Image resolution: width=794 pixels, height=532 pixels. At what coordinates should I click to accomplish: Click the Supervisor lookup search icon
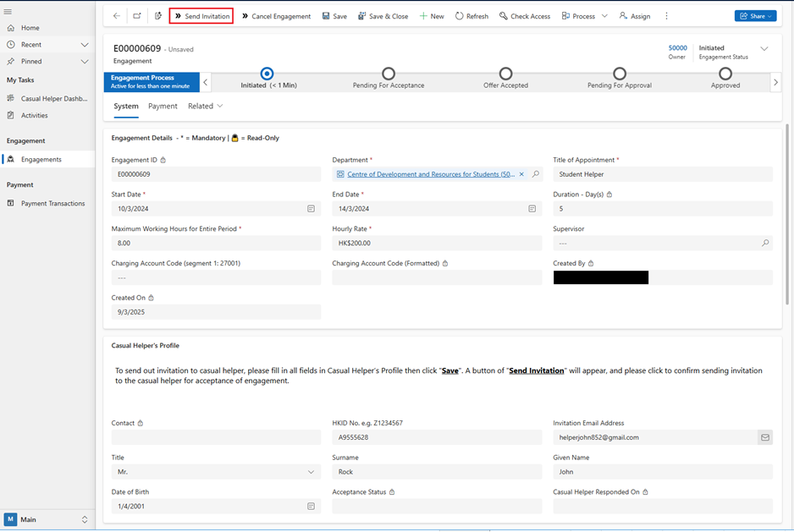(x=765, y=244)
